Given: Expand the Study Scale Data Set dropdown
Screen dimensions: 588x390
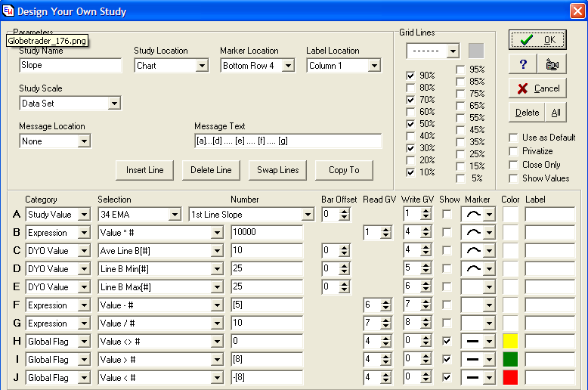Looking at the screenshot, I should point(114,104).
